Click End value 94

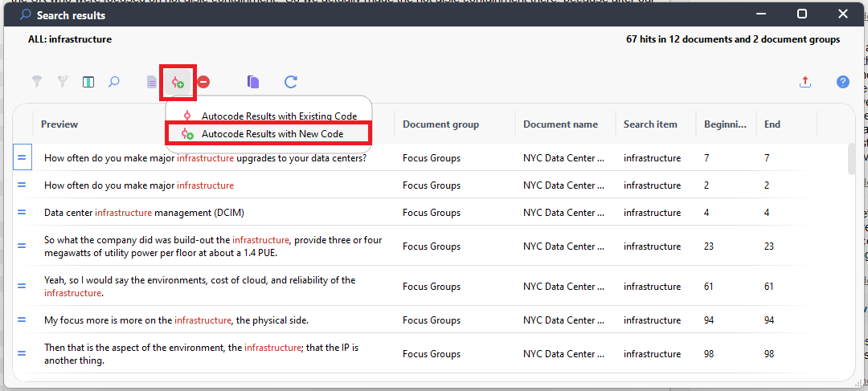tap(769, 320)
